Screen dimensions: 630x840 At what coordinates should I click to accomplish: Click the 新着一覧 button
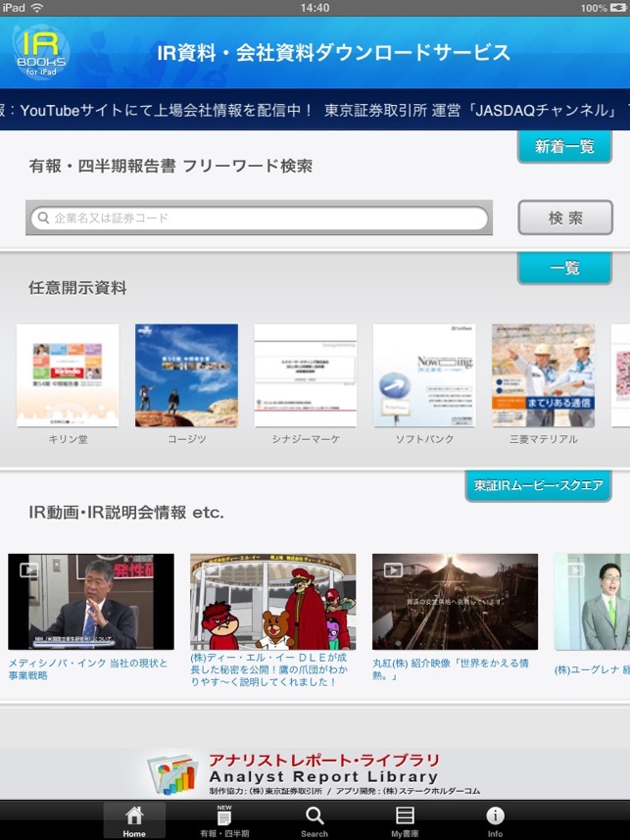564,146
